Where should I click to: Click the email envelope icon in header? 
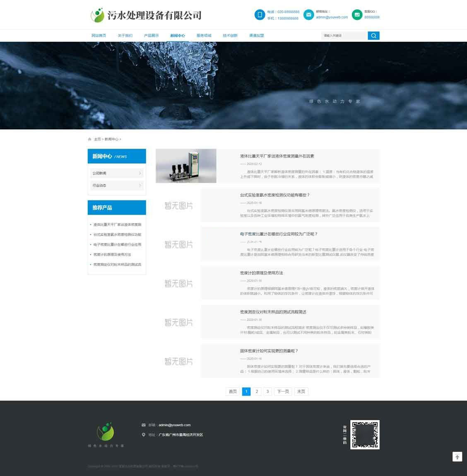click(309, 14)
